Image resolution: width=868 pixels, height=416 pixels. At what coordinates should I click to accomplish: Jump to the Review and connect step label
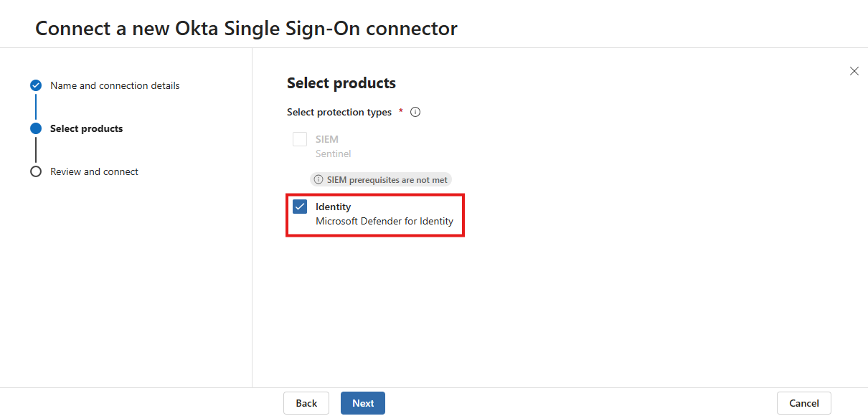click(x=94, y=171)
